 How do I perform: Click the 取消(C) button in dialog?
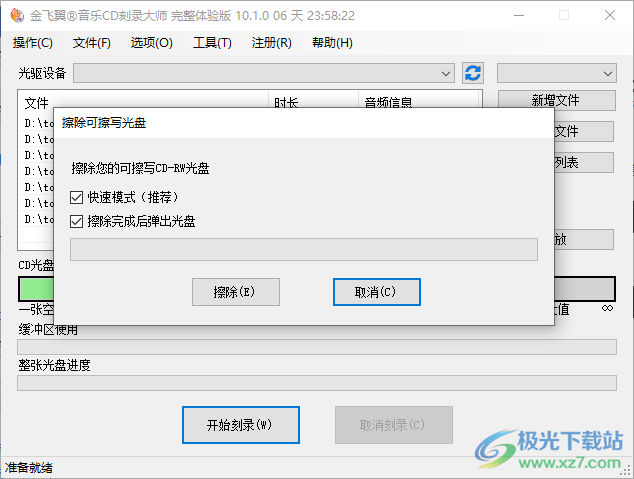(x=377, y=292)
